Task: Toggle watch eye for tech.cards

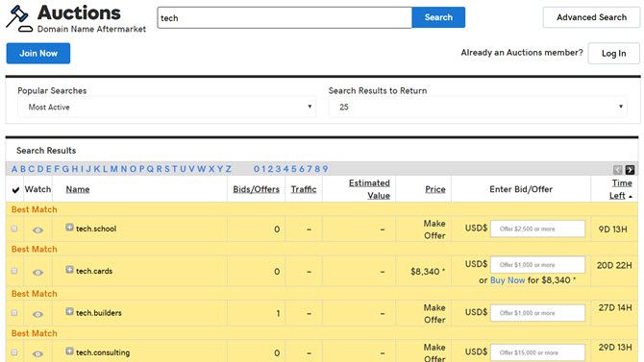Action: coord(37,272)
